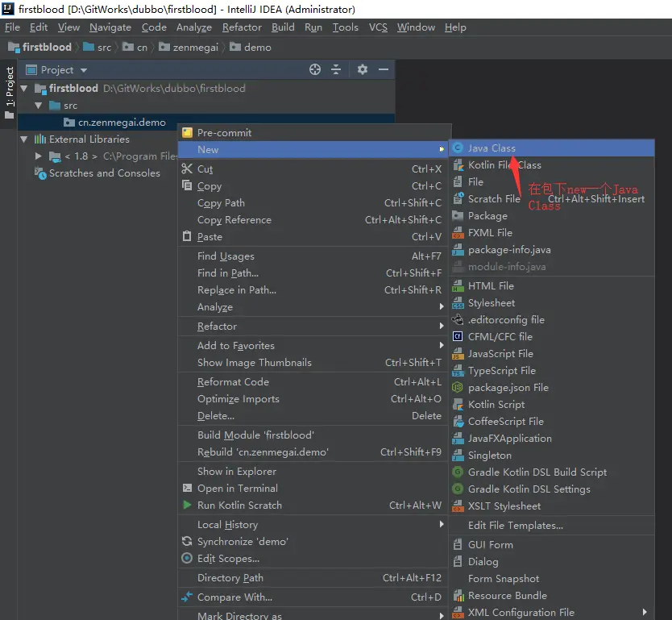The width and height of the screenshot is (672, 620).
Task: Click the Edit Scopes circle icon
Action: click(x=187, y=558)
